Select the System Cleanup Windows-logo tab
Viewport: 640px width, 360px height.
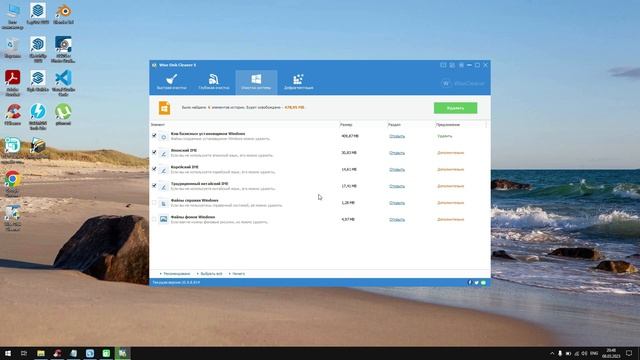(256, 82)
